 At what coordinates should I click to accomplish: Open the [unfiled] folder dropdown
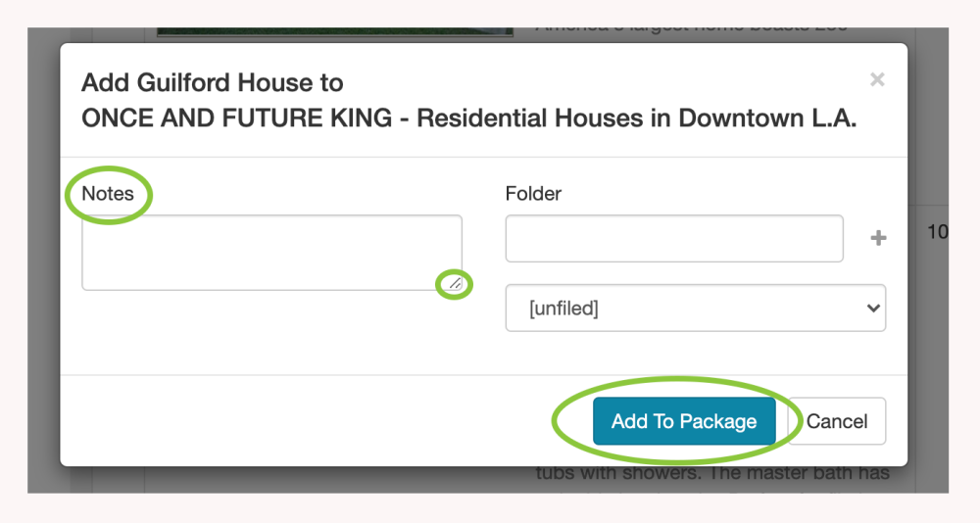[695, 308]
